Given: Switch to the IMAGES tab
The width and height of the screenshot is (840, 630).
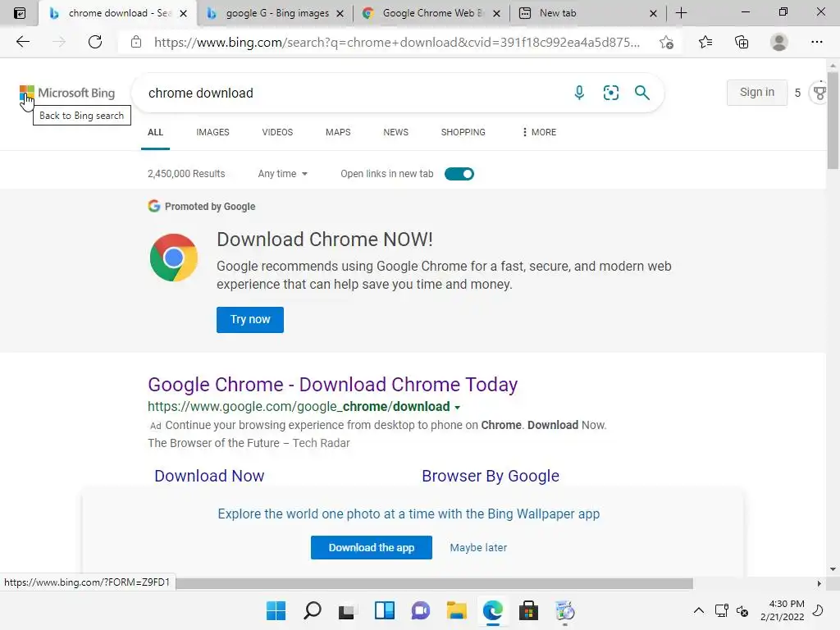Looking at the screenshot, I should pos(212,132).
